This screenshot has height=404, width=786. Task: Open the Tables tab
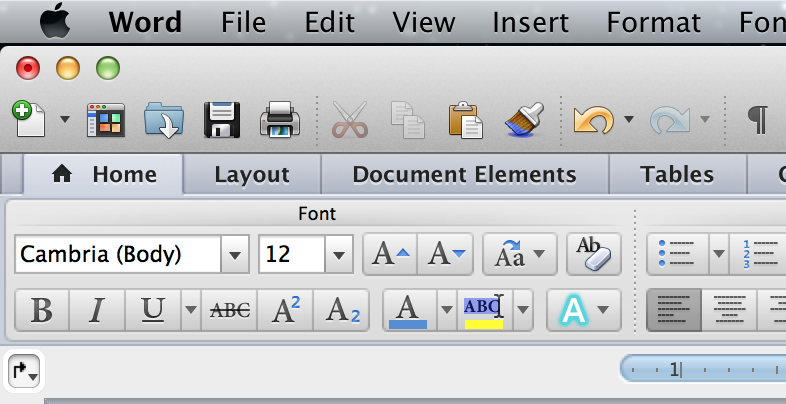pos(677,174)
